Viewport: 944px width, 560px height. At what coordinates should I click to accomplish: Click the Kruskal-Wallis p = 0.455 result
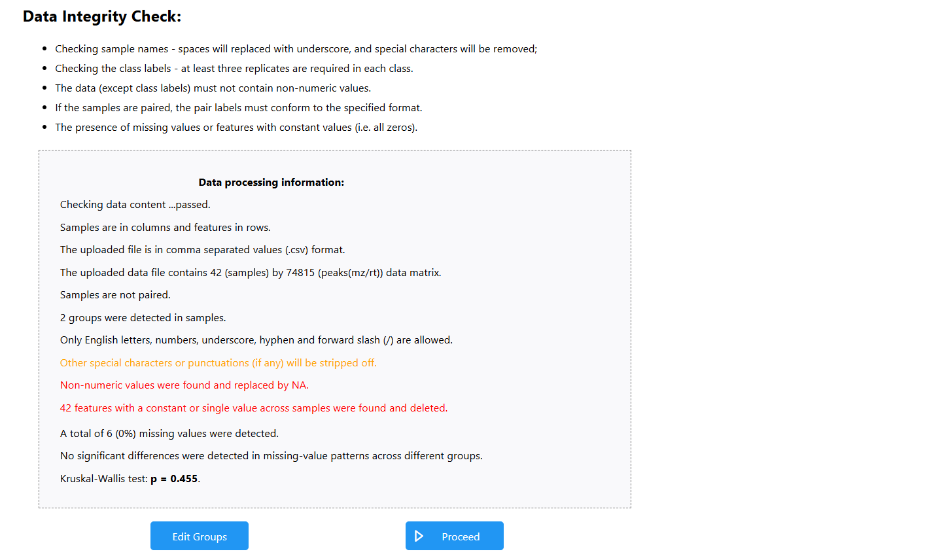(x=130, y=479)
